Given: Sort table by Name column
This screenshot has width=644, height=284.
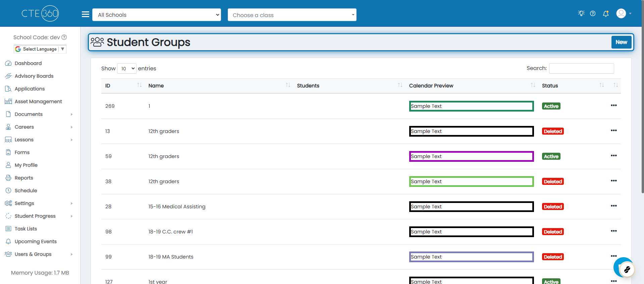Looking at the screenshot, I should click(x=219, y=86).
